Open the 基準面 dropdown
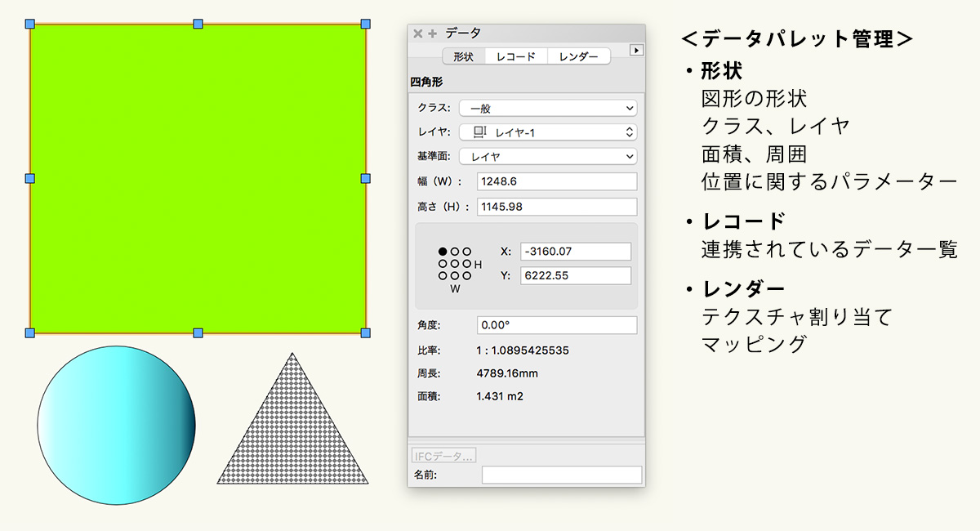The width and height of the screenshot is (980, 531). [x=547, y=156]
